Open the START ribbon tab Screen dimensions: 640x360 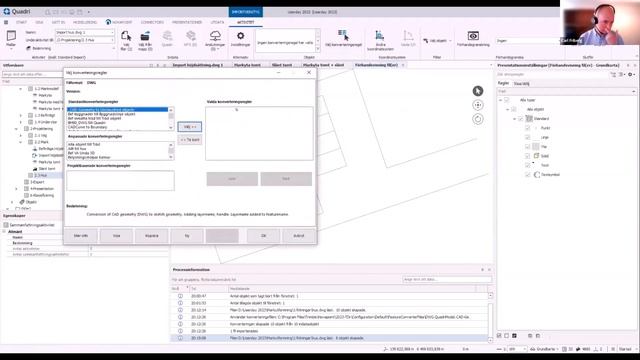21,22
